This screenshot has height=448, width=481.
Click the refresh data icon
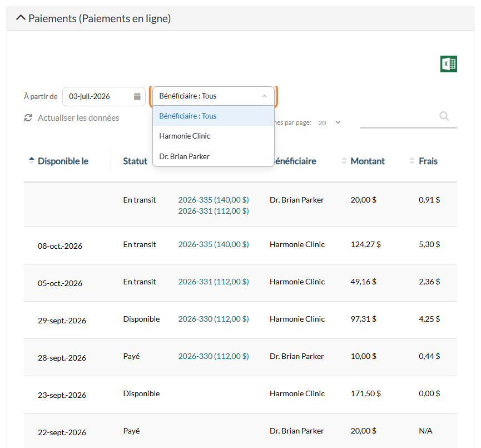[28, 118]
